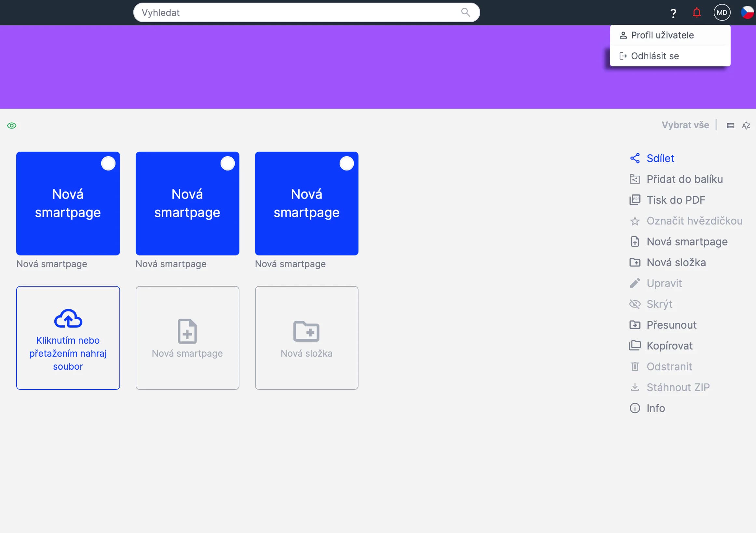Select the first Nová smartpage circle checkbox
756x533 pixels.
108,163
